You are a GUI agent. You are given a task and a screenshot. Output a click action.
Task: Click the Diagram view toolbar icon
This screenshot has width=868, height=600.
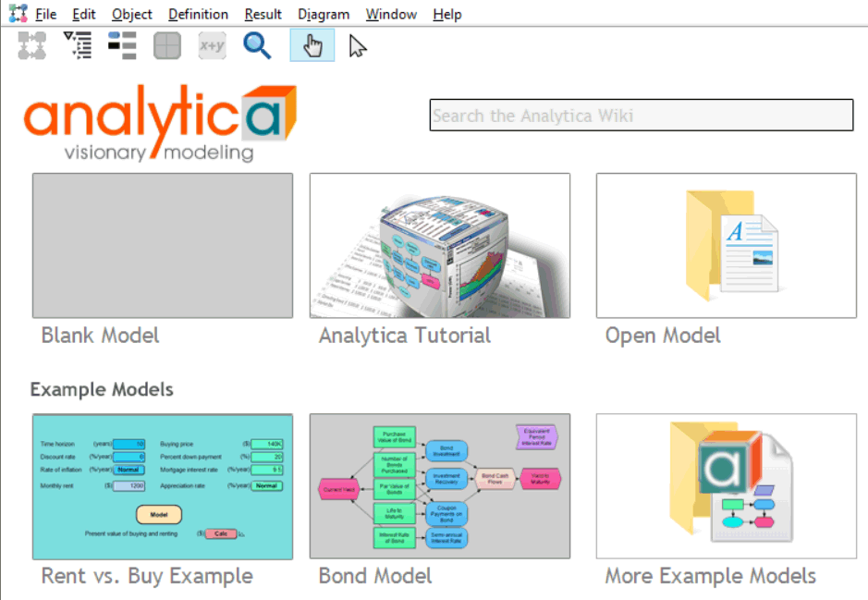tap(32, 45)
